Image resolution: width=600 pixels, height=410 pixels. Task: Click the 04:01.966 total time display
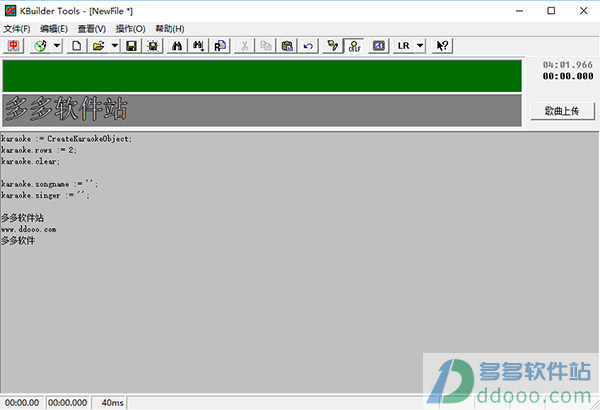click(x=567, y=65)
